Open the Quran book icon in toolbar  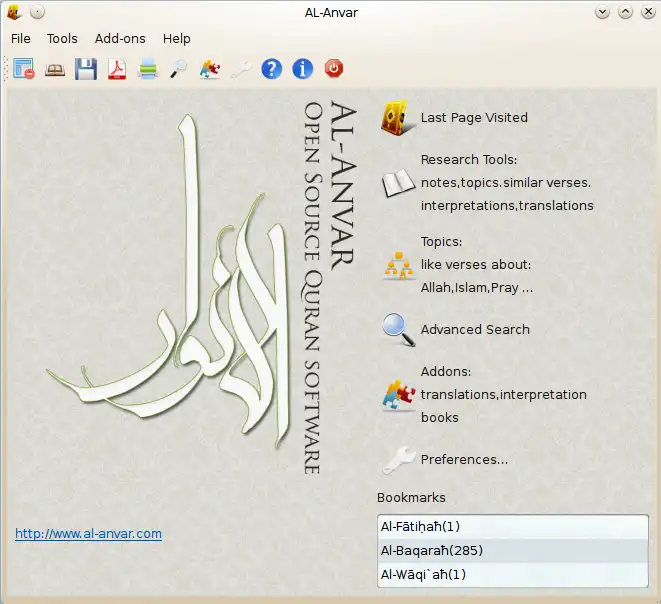[x=55, y=69]
